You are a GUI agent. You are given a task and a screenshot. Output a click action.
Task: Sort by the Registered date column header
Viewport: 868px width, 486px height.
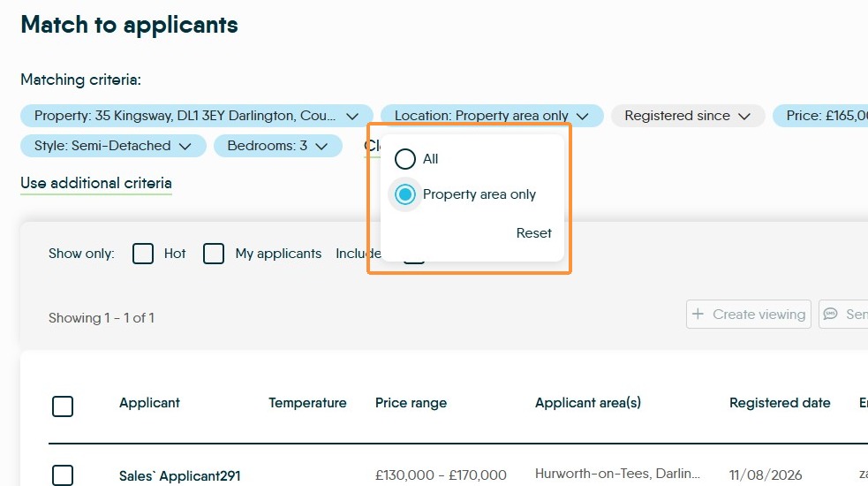click(x=780, y=403)
